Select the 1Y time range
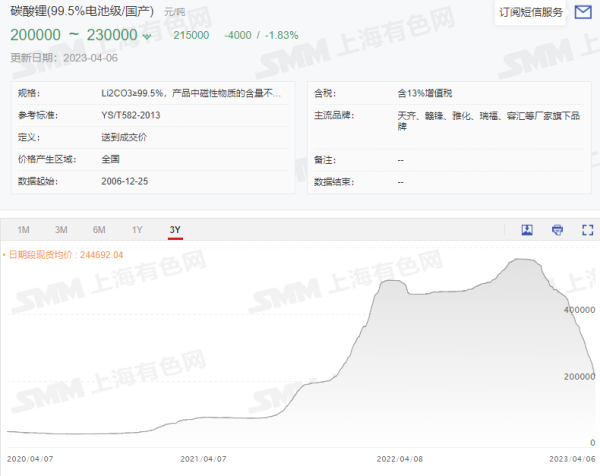The height and width of the screenshot is (476, 600). tap(137, 230)
